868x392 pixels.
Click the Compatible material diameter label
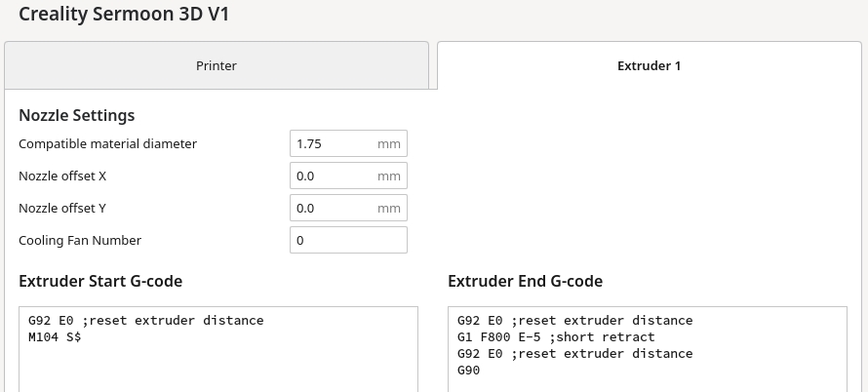[x=107, y=144]
